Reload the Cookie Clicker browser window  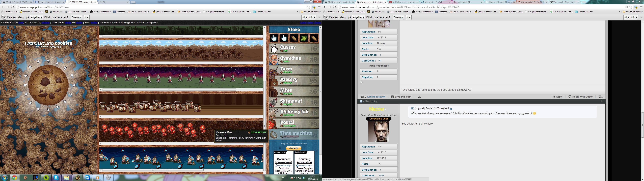coord(13,7)
